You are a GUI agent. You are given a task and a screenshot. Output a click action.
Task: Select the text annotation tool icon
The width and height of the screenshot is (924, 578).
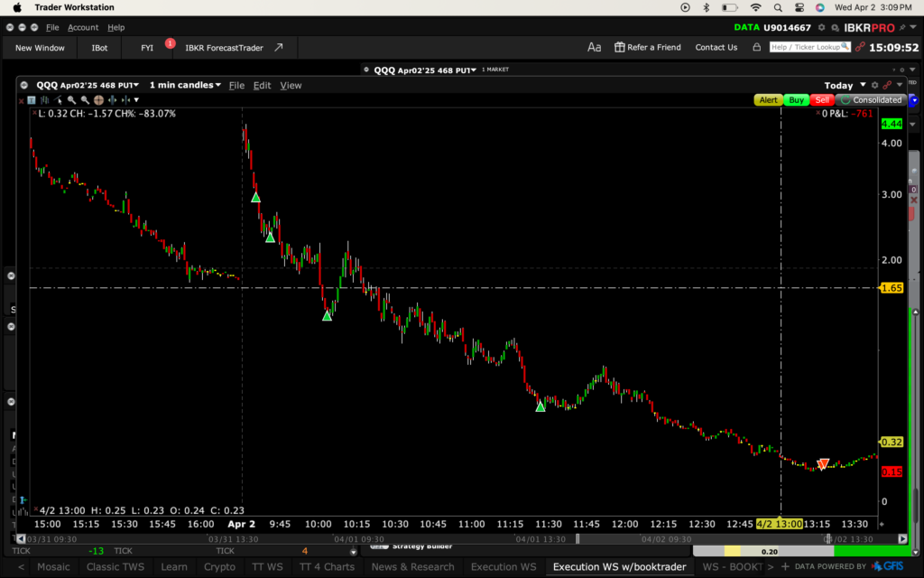[x=32, y=100]
